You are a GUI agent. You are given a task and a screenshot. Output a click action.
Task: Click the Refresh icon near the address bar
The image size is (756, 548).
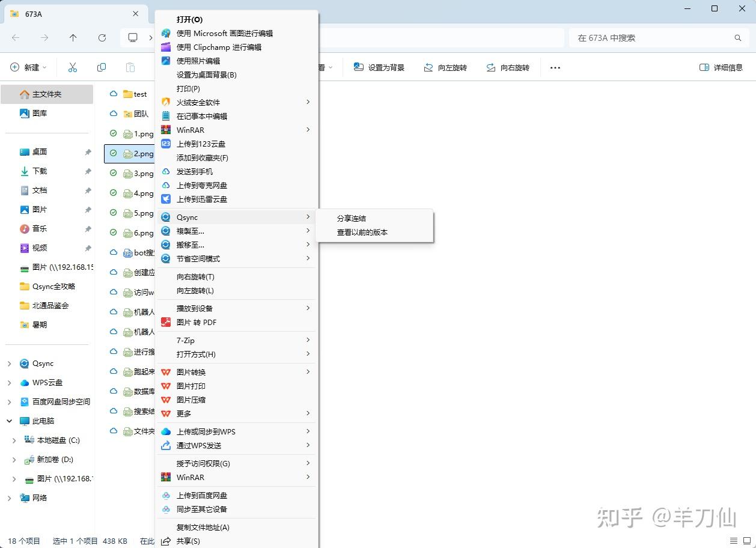click(102, 37)
